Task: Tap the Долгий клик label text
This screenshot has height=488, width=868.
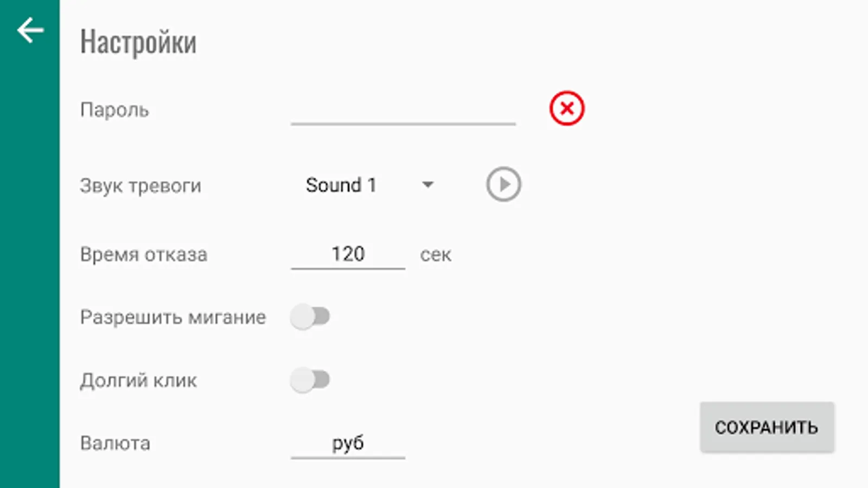Action: tap(138, 381)
